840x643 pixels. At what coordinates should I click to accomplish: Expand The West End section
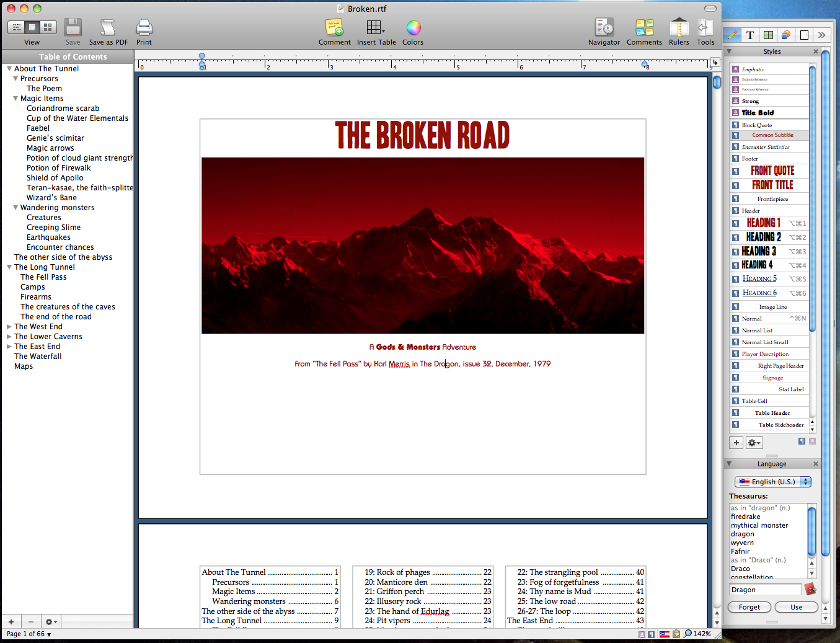9,327
